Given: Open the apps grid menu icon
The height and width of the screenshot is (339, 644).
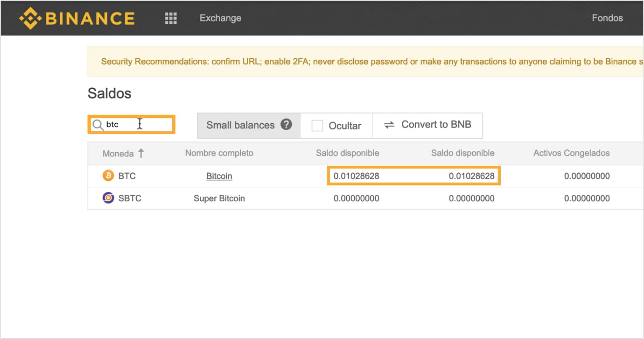Looking at the screenshot, I should point(171,18).
